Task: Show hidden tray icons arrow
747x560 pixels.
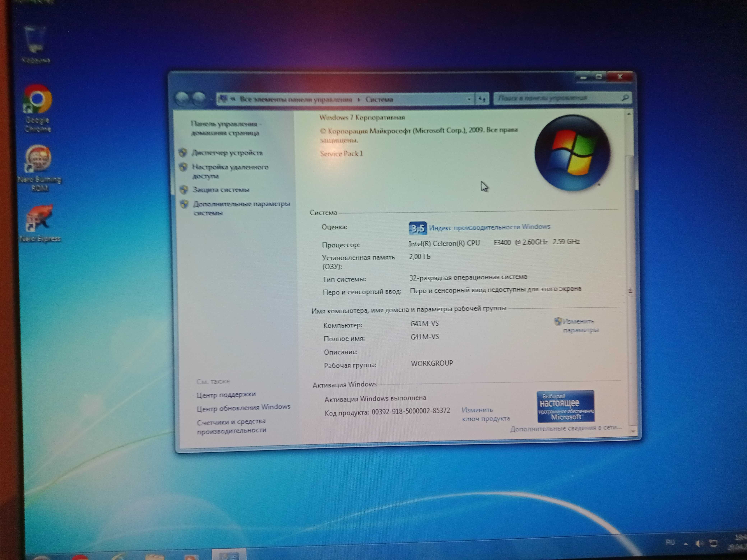Action: (x=686, y=544)
